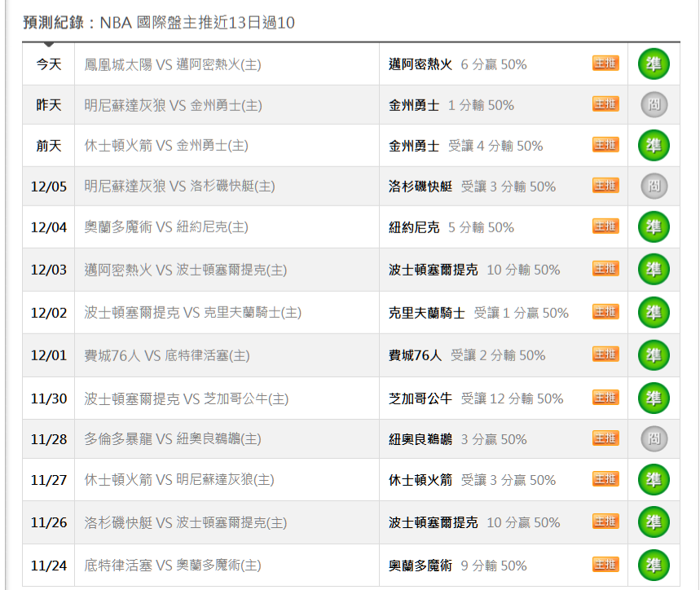Click the 12/05 date cell

click(x=49, y=187)
